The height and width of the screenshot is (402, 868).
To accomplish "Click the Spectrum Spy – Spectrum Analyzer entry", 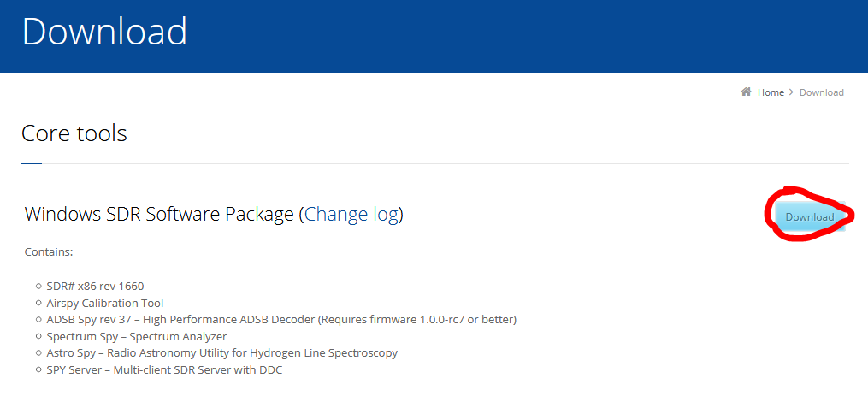I will pyautogui.click(x=136, y=337).
